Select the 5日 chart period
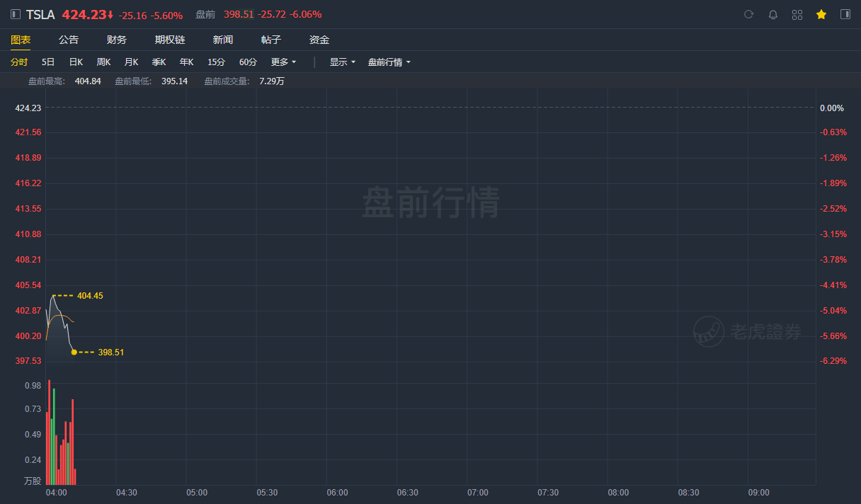 [x=48, y=62]
